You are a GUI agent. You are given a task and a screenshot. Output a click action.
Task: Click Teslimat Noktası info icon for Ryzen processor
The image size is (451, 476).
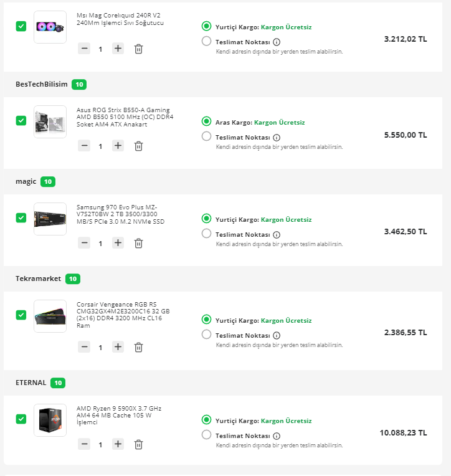[x=277, y=436]
